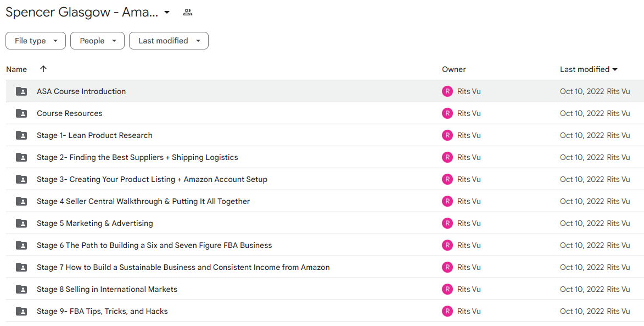
Task: Select Stage 7 How to Build Sustainable Business folder
Action: click(325, 267)
